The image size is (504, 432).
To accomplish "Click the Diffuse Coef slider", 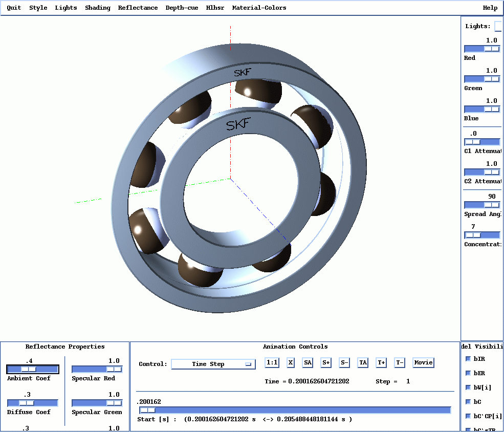I will pyautogui.click(x=32, y=403).
